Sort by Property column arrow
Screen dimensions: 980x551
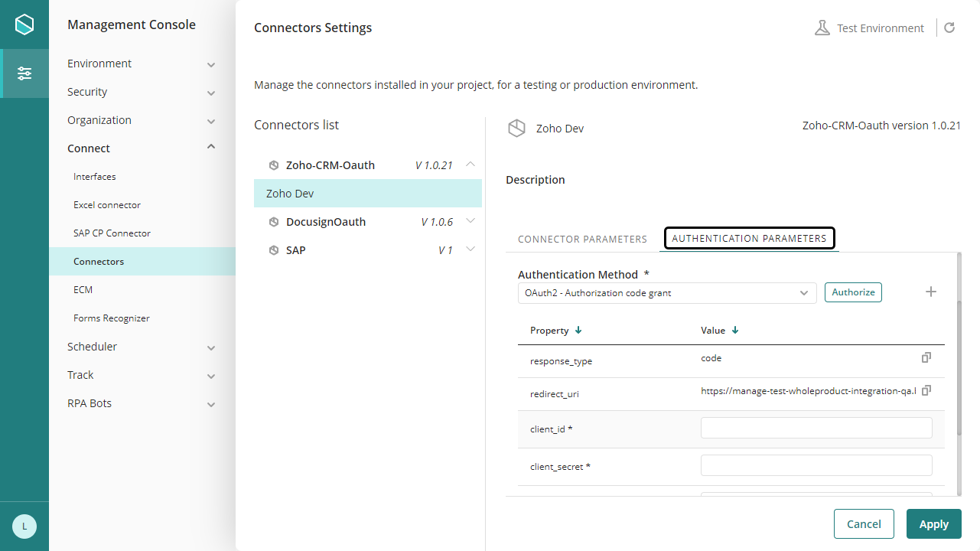tap(578, 331)
